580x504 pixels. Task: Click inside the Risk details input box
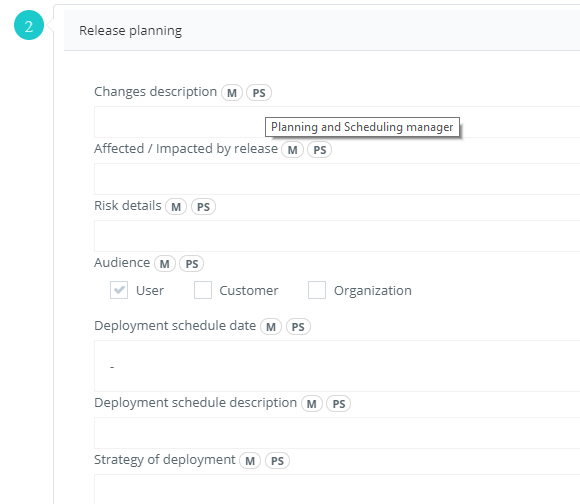click(337, 236)
